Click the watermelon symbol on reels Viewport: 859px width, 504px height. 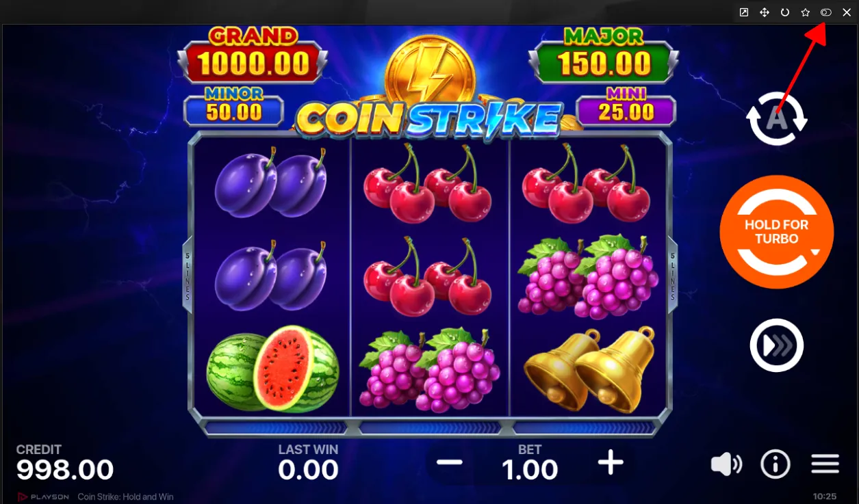[272, 369]
